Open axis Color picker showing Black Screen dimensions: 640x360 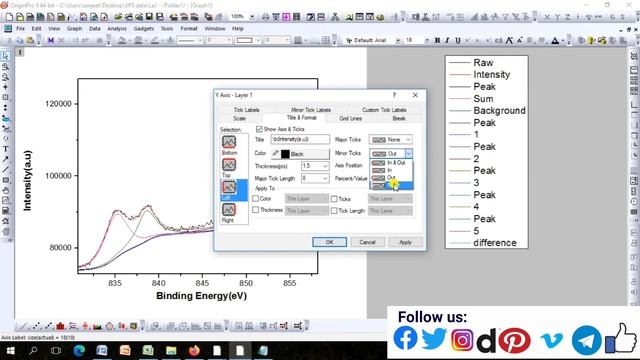pyautogui.click(x=300, y=154)
